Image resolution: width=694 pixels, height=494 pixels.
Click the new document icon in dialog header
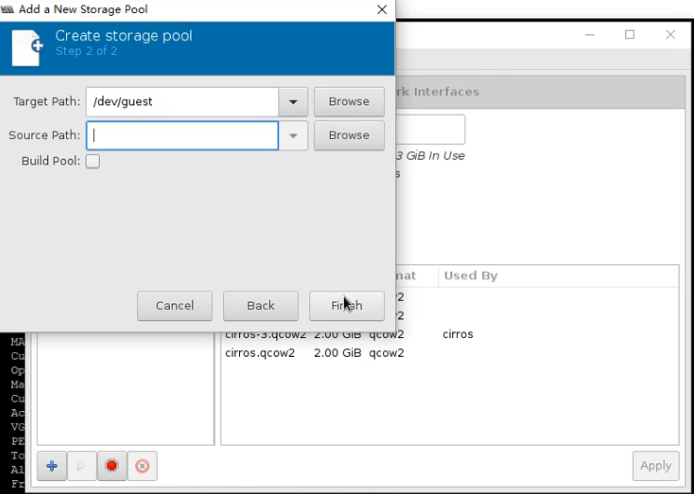(26, 47)
